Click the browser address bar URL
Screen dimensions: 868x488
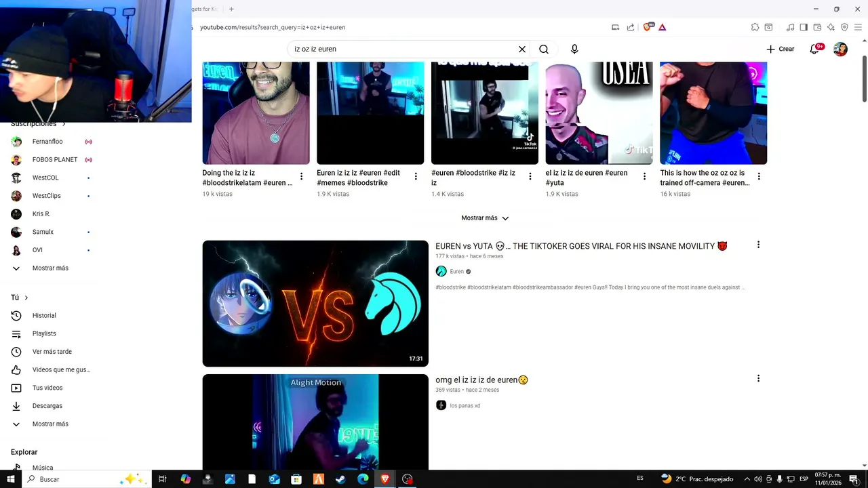pos(273,27)
